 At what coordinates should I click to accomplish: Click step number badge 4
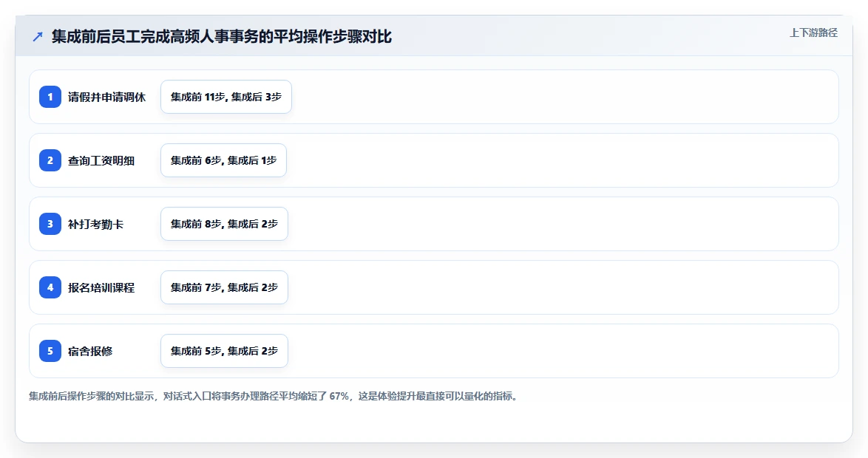point(50,287)
